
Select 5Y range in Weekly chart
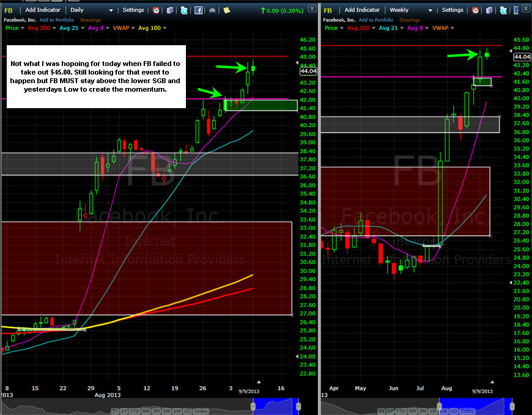(382, 411)
